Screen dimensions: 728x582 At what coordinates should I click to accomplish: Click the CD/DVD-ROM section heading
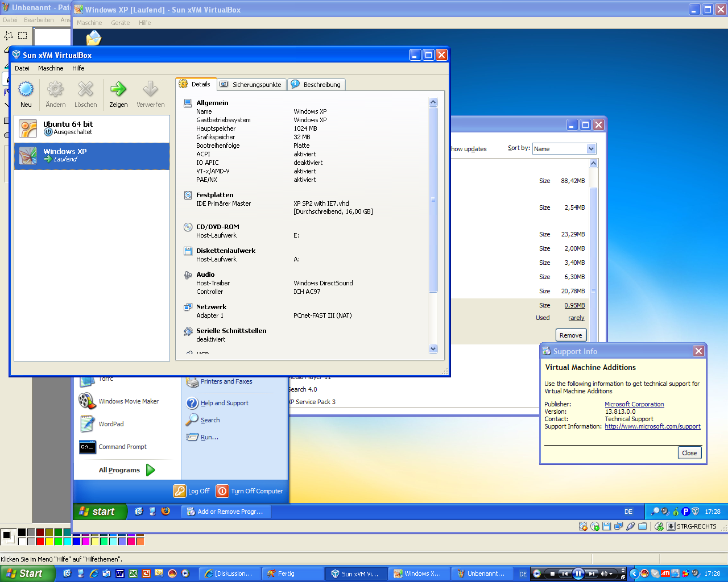point(217,227)
